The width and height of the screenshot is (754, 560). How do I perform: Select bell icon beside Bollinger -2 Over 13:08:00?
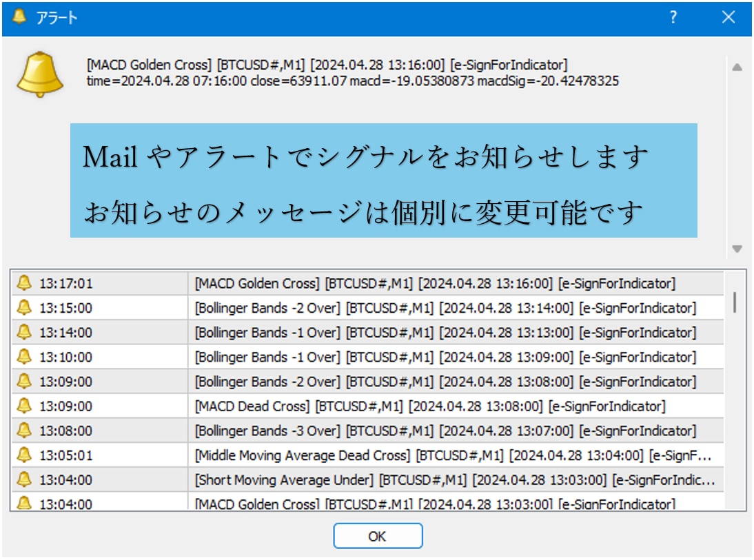tap(24, 381)
